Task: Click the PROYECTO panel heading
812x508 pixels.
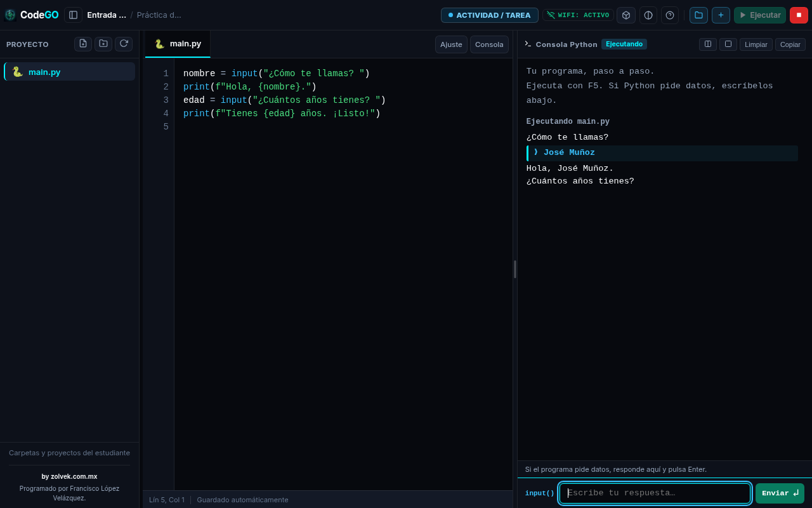Action: pos(27,44)
